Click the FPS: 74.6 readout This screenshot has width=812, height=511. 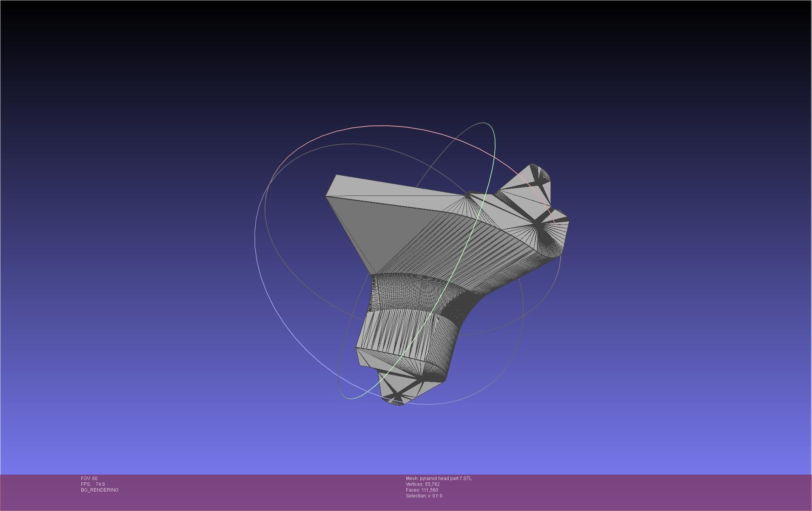[x=93, y=484]
